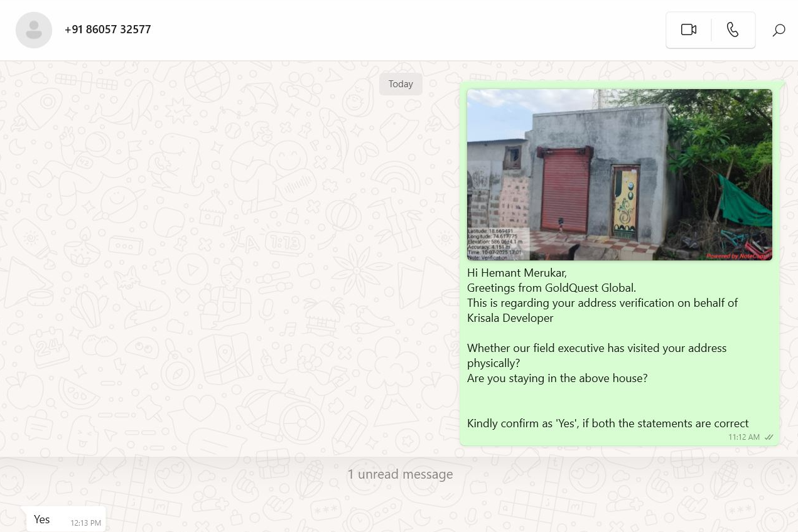Click the "Hi Hemant Merukar" greeting line
Screen dimensions: 798x532
coord(517,273)
